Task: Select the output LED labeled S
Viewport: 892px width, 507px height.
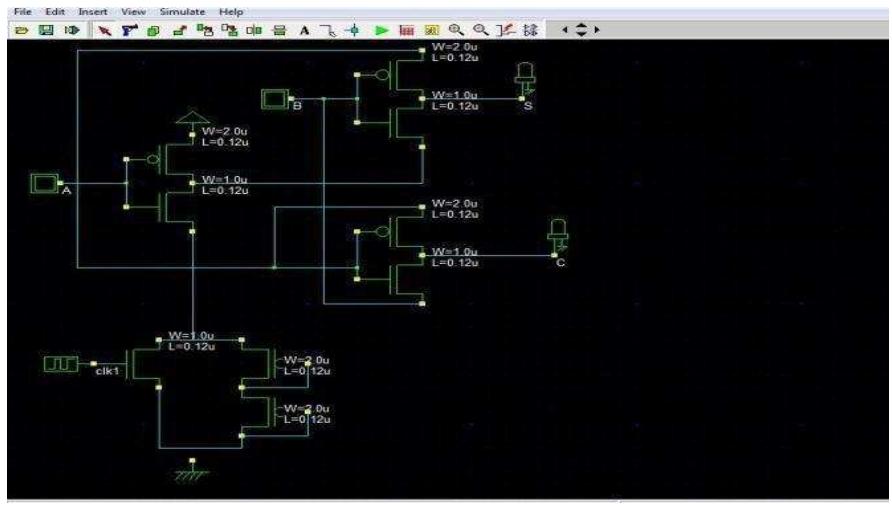Action: tap(525, 79)
